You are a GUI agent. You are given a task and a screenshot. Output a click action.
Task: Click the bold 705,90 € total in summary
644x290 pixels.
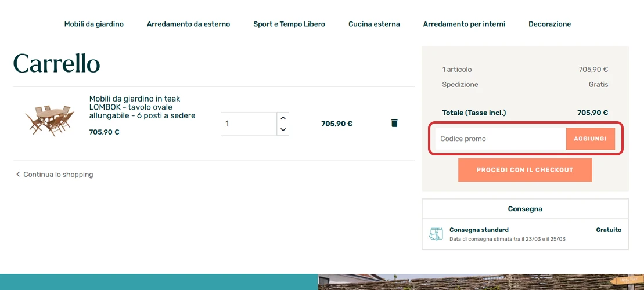tap(593, 113)
